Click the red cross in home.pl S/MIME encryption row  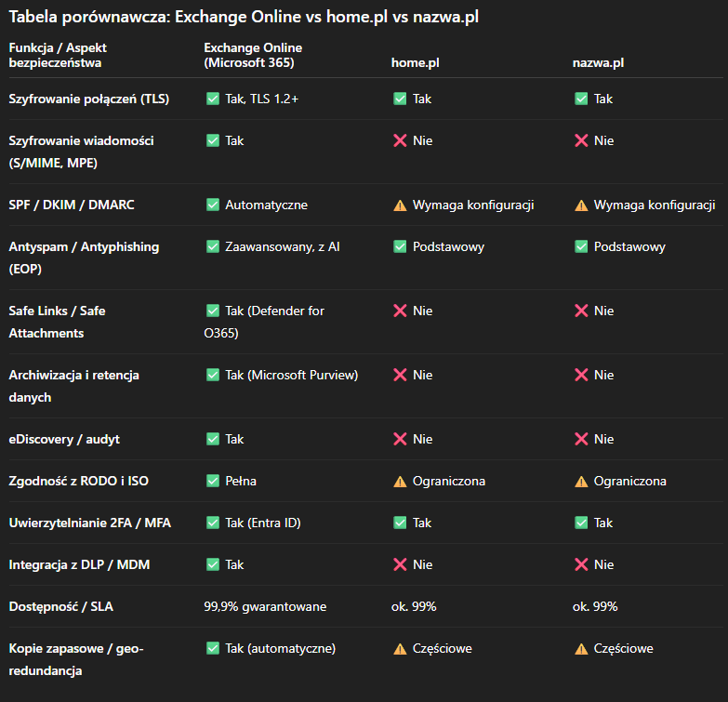point(400,140)
